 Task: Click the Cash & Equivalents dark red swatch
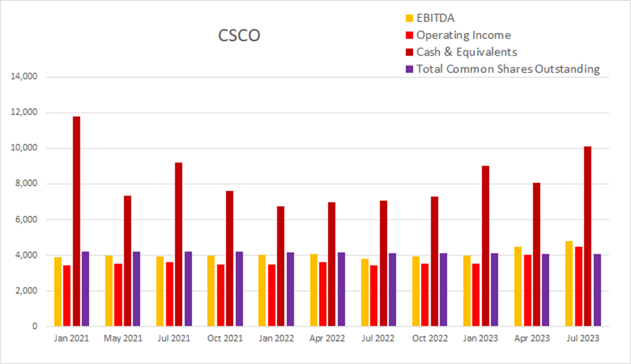coord(409,52)
